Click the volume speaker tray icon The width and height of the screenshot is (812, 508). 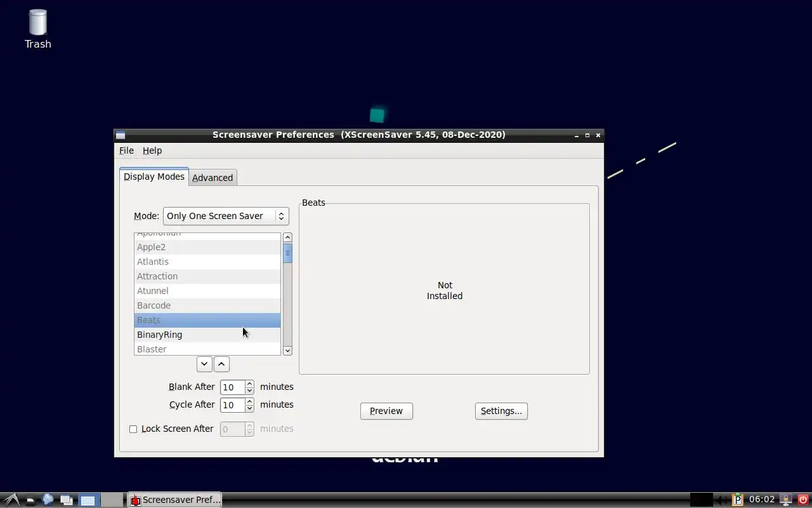721,500
